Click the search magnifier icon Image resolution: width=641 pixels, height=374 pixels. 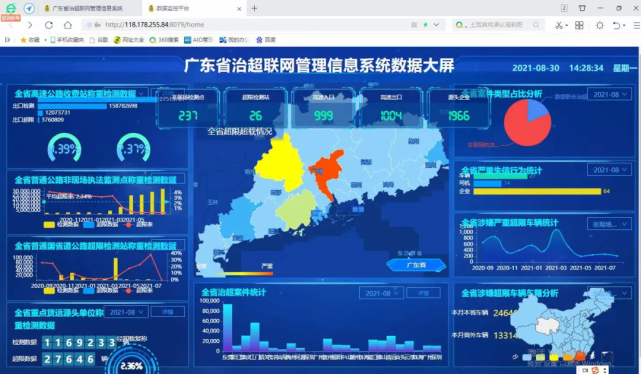click(x=536, y=25)
